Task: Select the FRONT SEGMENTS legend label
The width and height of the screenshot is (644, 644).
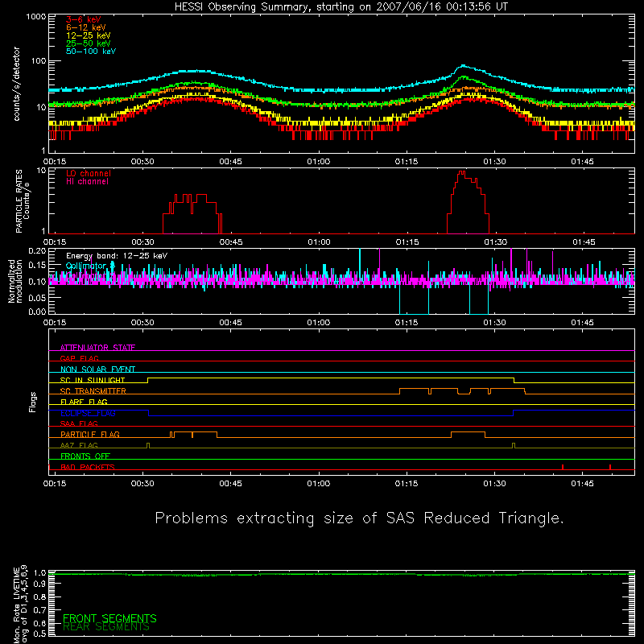Action: pyautogui.click(x=109, y=618)
